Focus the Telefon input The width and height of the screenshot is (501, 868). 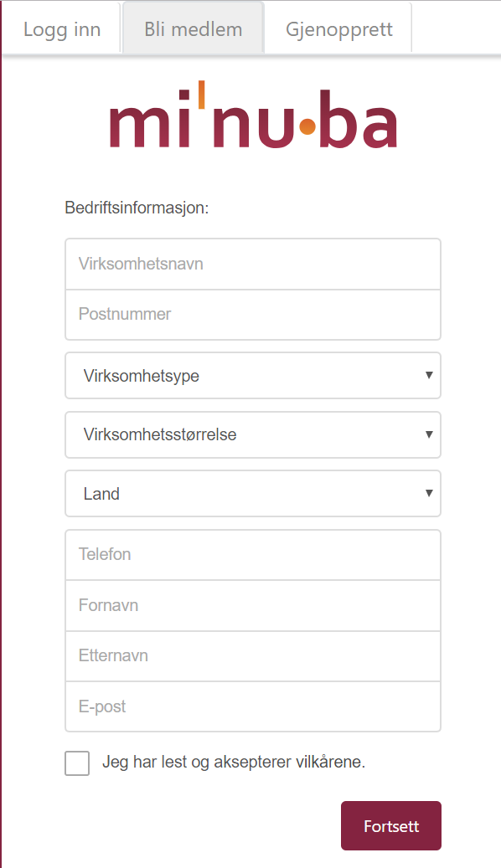click(253, 555)
